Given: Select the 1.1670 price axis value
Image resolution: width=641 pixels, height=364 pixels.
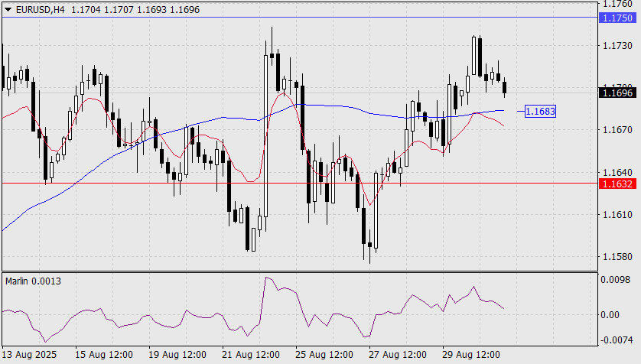Looking at the screenshot, I should tap(617, 130).
